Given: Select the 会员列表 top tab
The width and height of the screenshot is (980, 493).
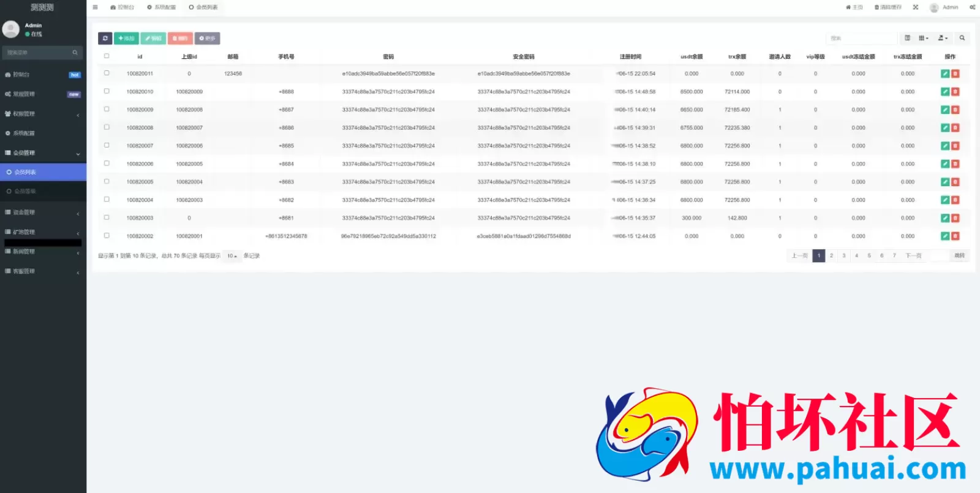Looking at the screenshot, I should click(x=203, y=7).
